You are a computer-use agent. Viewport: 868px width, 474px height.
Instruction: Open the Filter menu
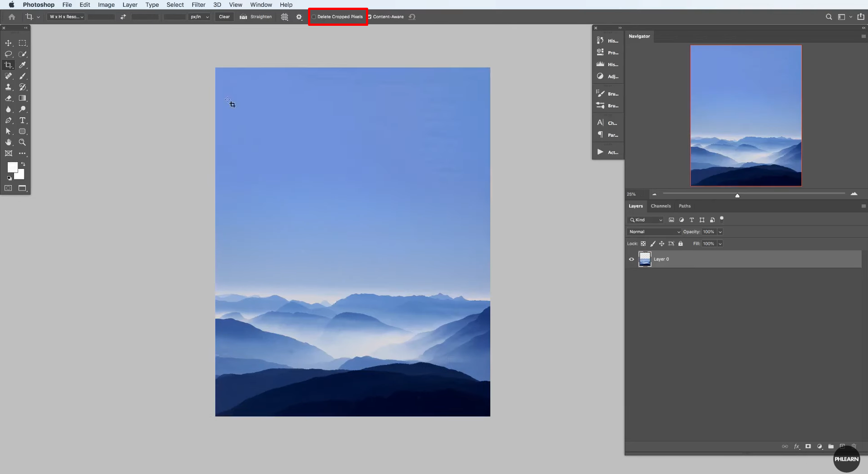pos(198,5)
